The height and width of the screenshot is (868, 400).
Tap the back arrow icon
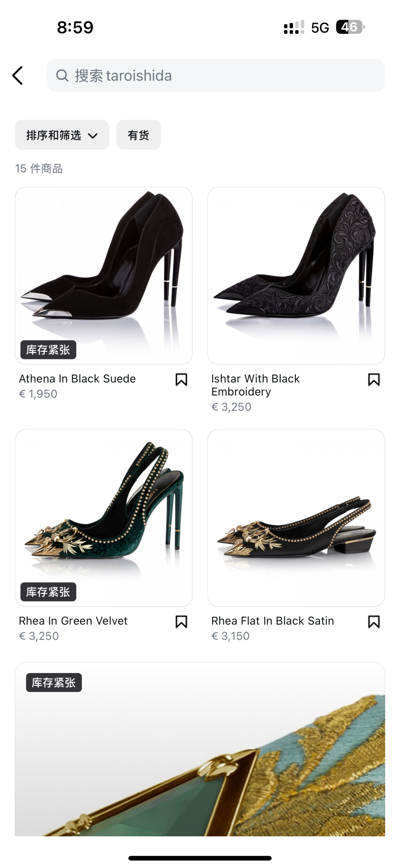tap(18, 76)
